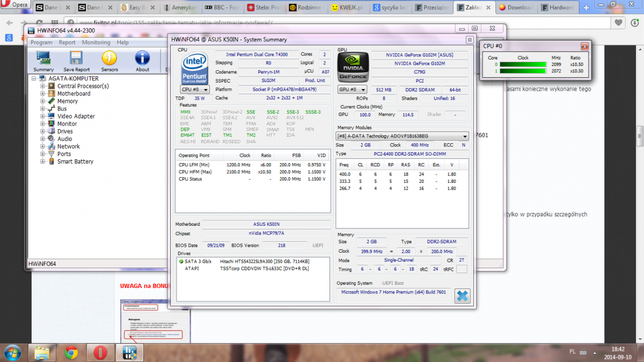Close the CPU #0 clock window
Image resolution: width=644 pixels, height=362 pixels.
(584, 46)
